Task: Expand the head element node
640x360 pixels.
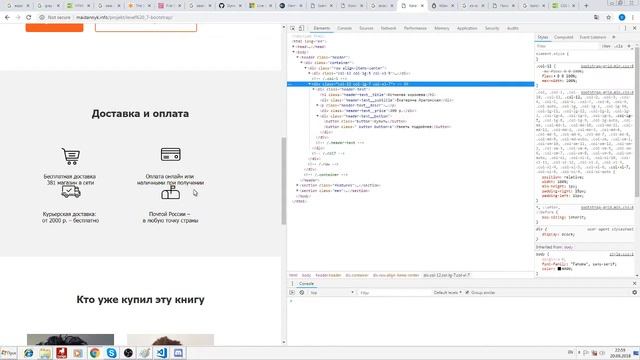Action: 293,47
